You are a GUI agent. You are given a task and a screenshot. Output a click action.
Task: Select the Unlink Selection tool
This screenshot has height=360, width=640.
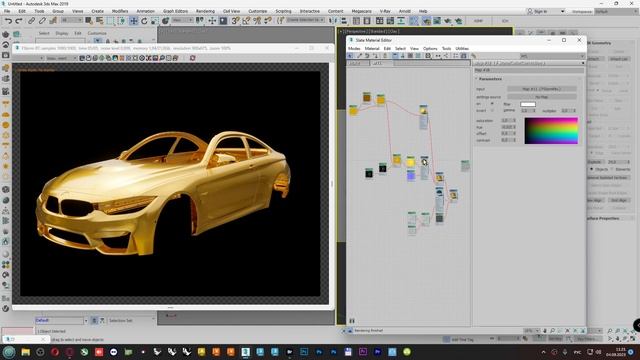click(x=42, y=21)
